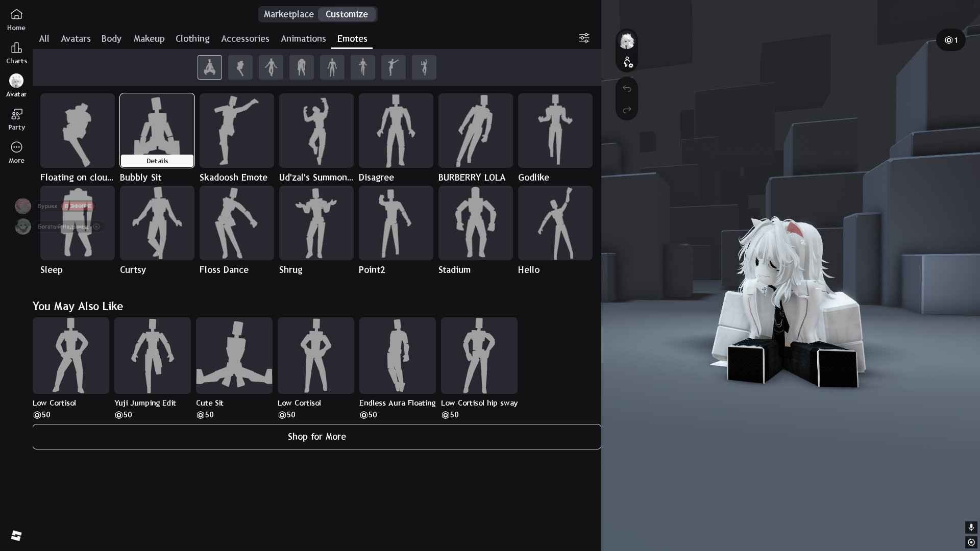Open the filter settings sliders icon
Viewport: 980px width, 551px height.
click(584, 38)
